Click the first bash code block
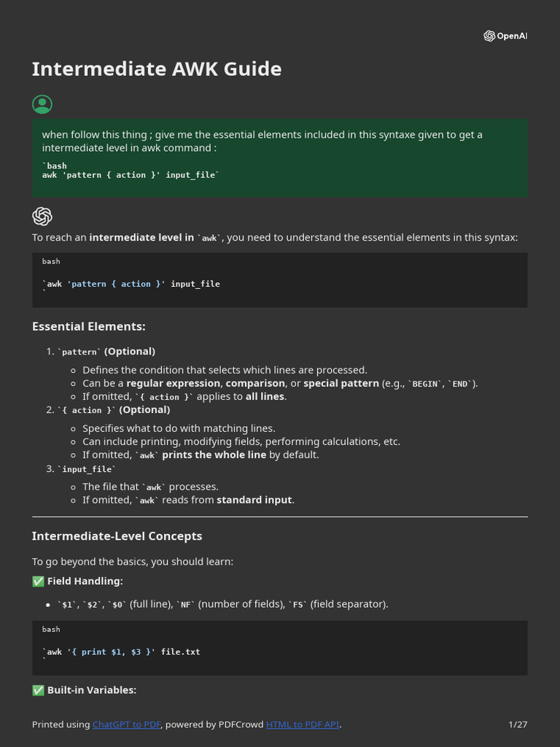560x747 pixels. [x=279, y=280]
